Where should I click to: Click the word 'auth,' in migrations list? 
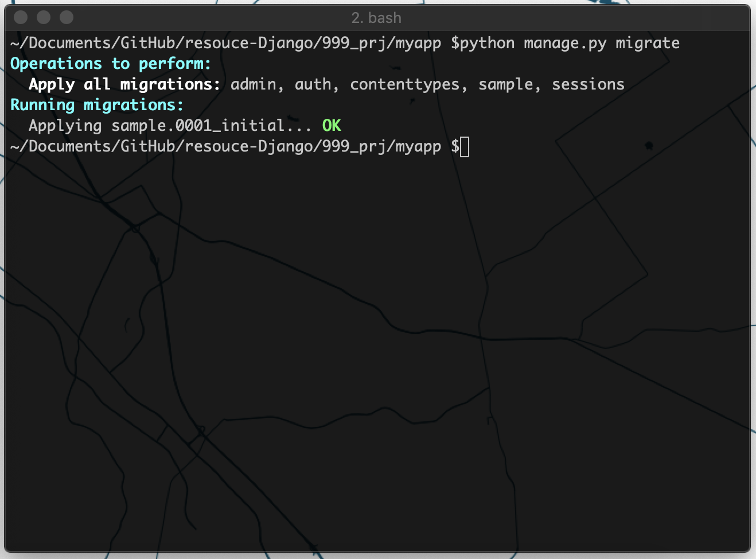pyautogui.click(x=317, y=84)
